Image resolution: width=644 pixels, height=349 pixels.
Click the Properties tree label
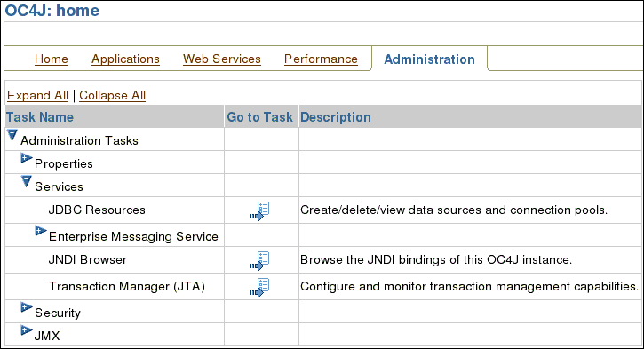coord(64,163)
